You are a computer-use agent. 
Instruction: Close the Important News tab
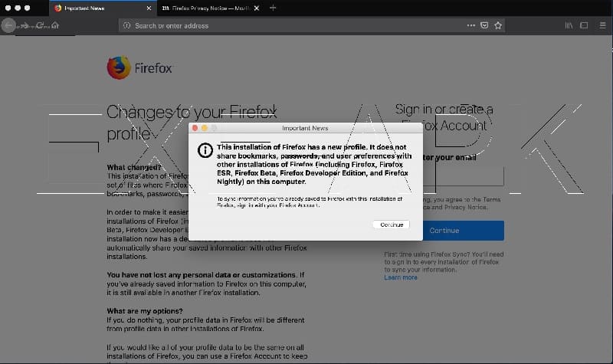149,8
